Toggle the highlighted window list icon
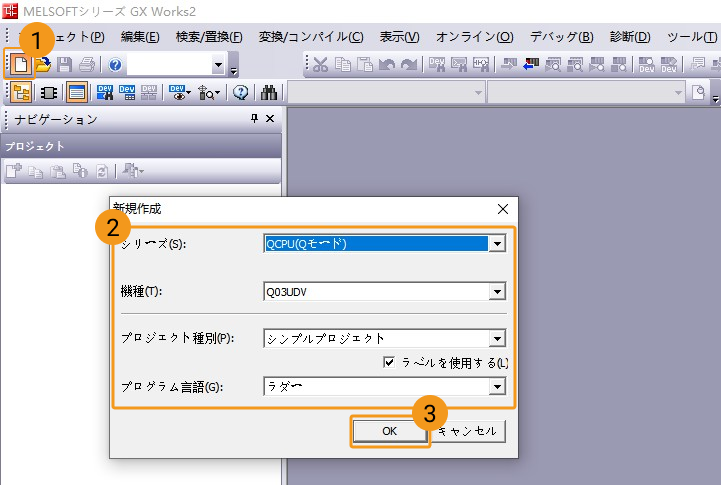Screen dimensions: 721x485 (76, 92)
